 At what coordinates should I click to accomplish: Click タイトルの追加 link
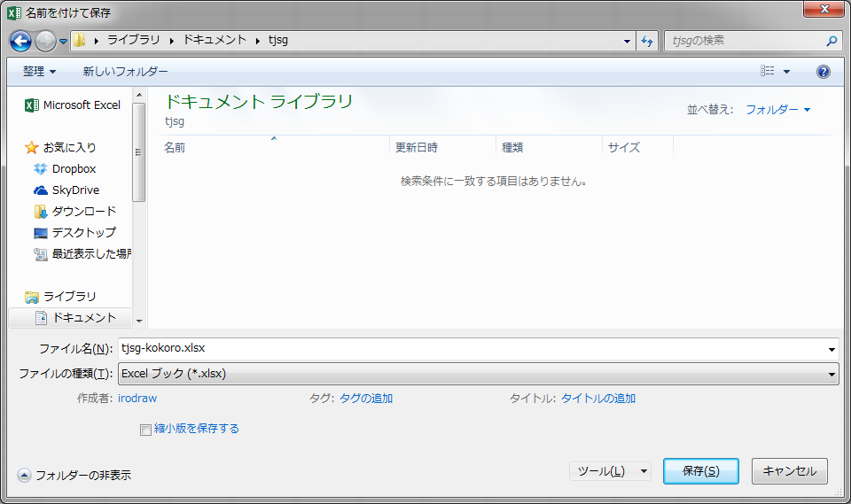(598, 399)
